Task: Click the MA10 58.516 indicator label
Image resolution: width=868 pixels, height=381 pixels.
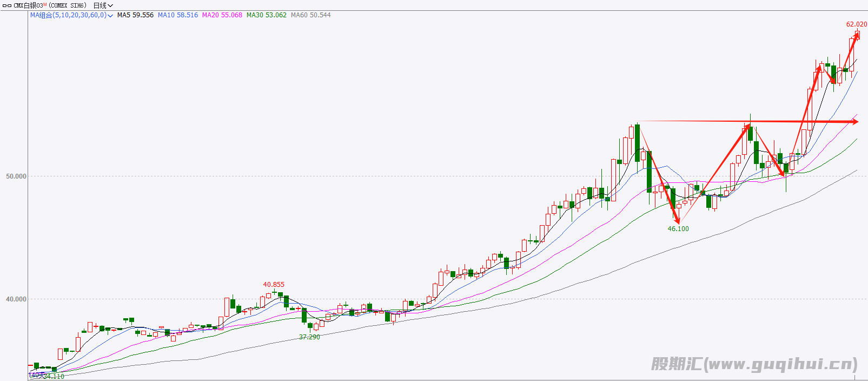Action: (178, 15)
